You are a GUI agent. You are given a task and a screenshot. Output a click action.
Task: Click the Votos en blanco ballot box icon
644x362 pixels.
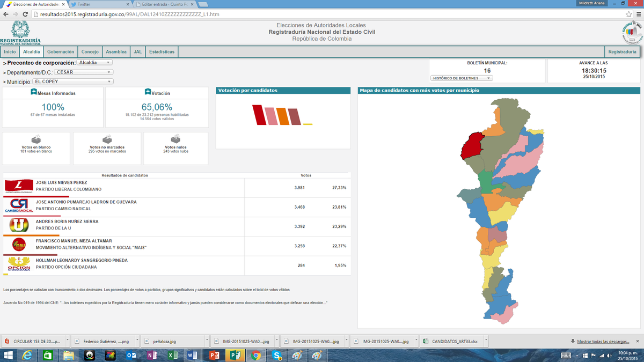pos(36,139)
